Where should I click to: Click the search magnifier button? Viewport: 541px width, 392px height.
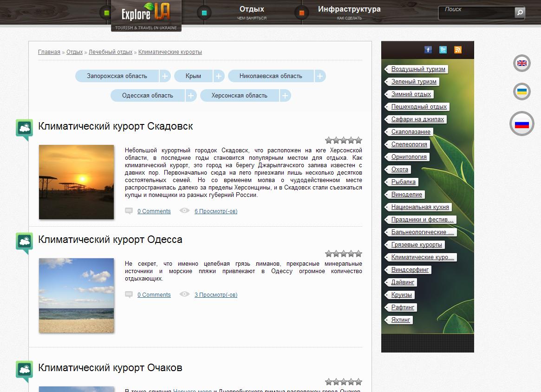click(520, 13)
